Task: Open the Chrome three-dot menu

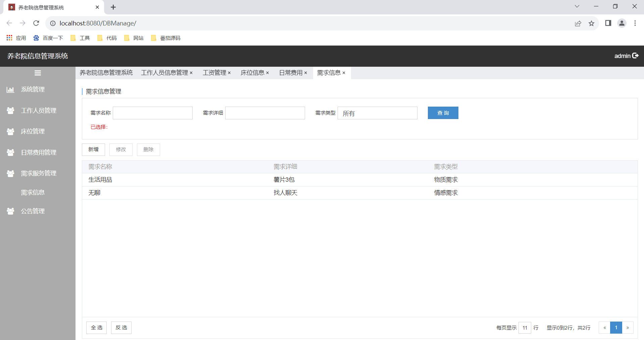Action: click(635, 23)
